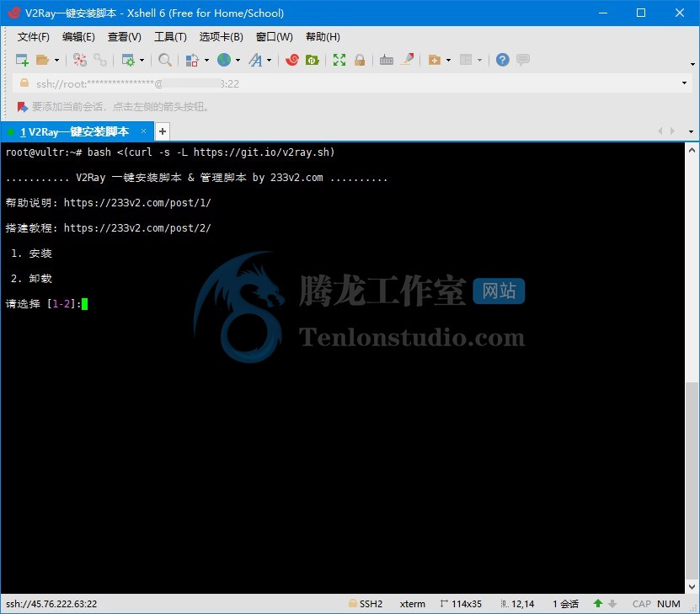Expand the color scheme dropdown arrow

(x=206, y=60)
